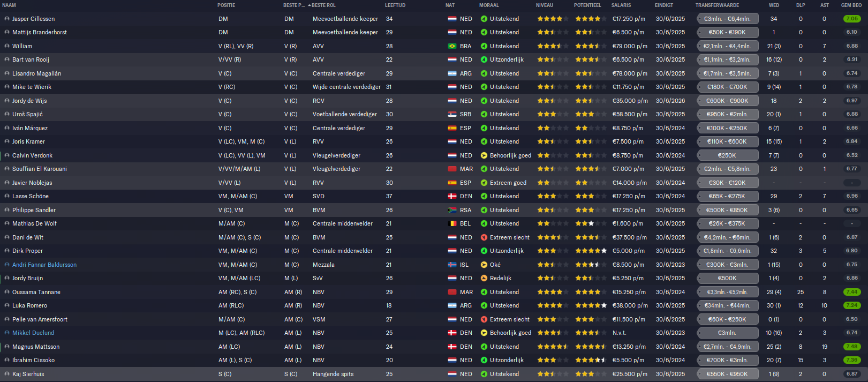Open Mike te Wierik's player profile link
868x382 pixels.
(x=32, y=87)
